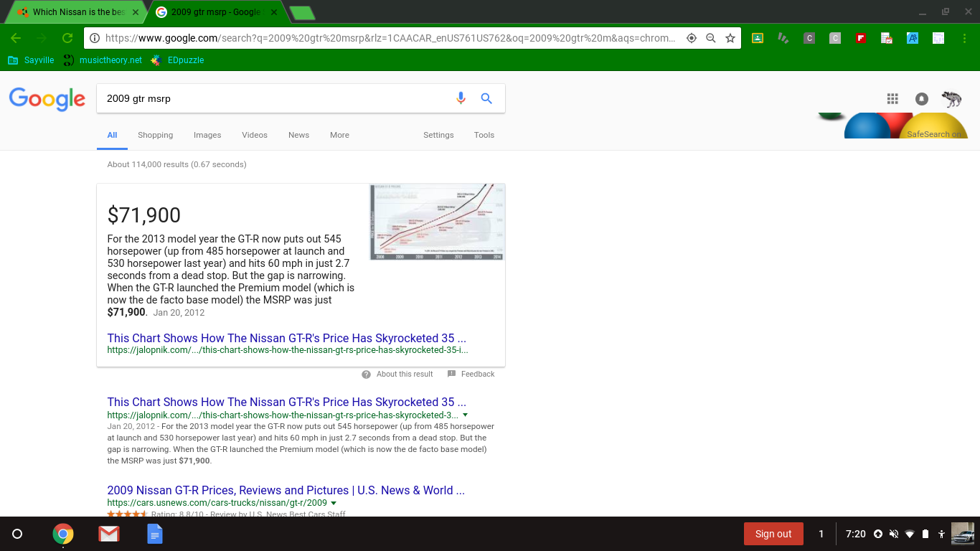Open the launcher circle in the shelf
The height and width of the screenshot is (551, 980).
18,534
